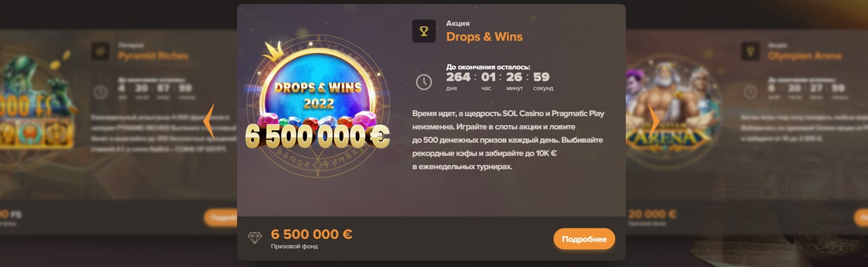Click the partially visible left card button
Image resolution: width=868 pixels, height=267 pixels.
tap(220, 218)
